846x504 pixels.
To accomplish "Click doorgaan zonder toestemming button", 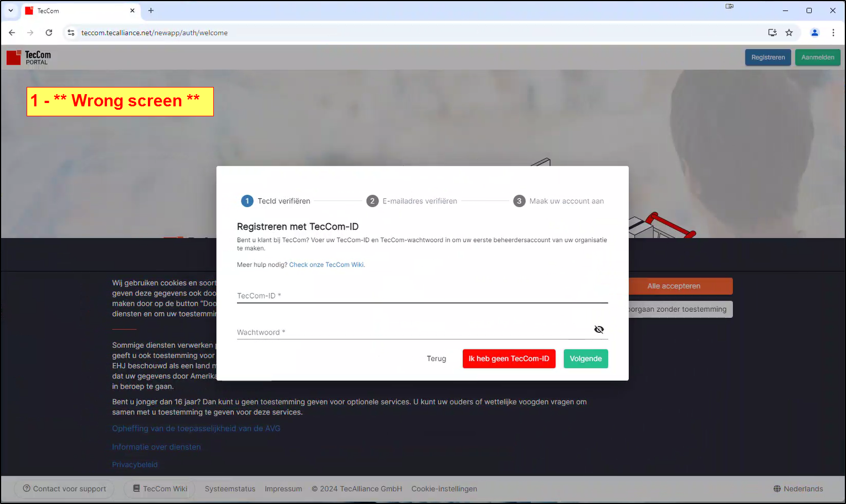I will (680, 310).
